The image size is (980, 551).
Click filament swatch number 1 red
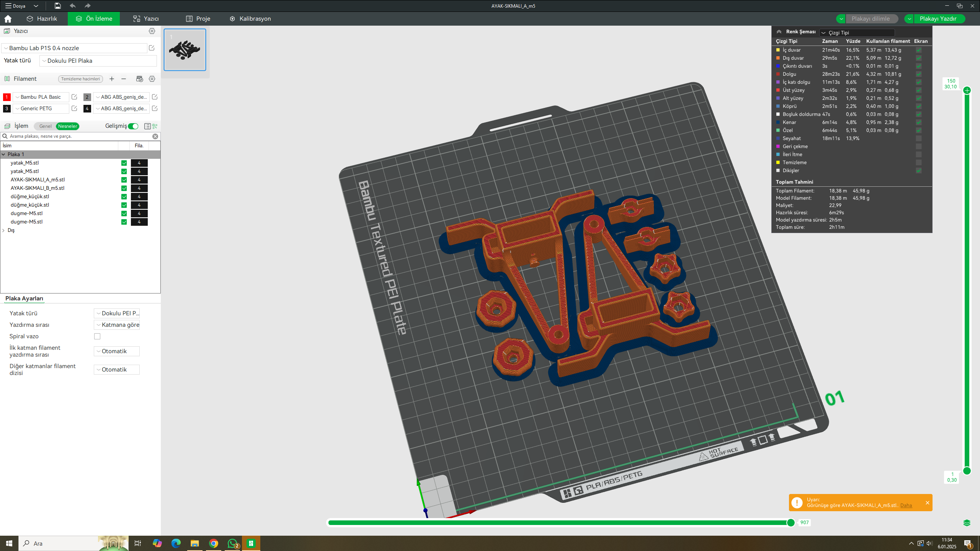7,97
